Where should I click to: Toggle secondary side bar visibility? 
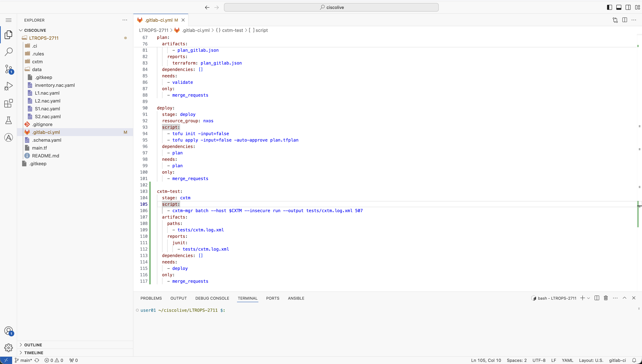coord(628,7)
